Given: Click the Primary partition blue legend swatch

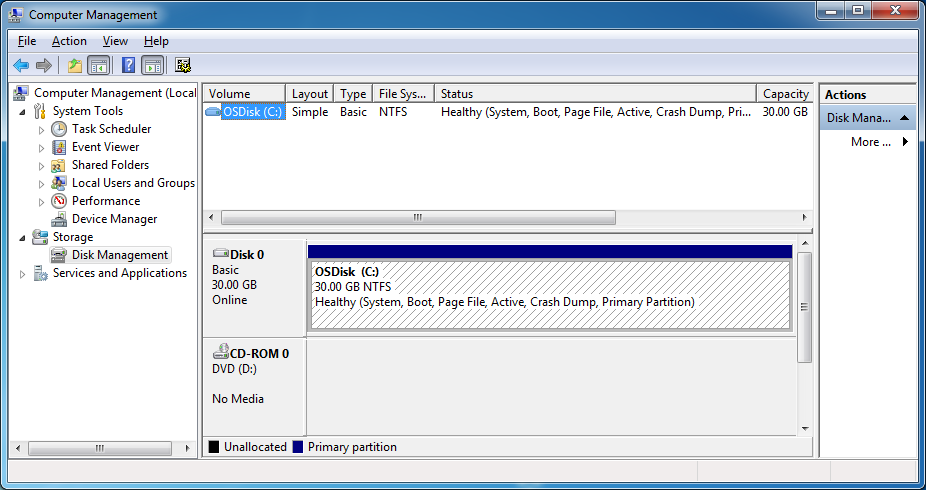Looking at the screenshot, I should tap(298, 447).
